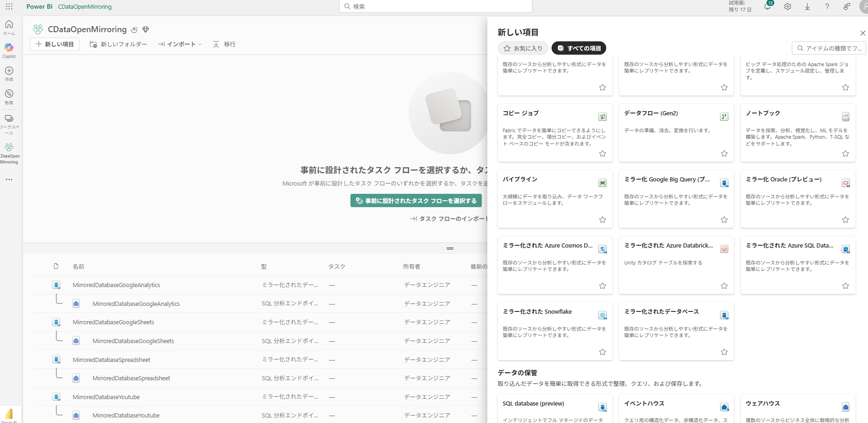868x423 pixels.
Task: Star the ミラー化 Google Big Query card
Action: tap(724, 220)
